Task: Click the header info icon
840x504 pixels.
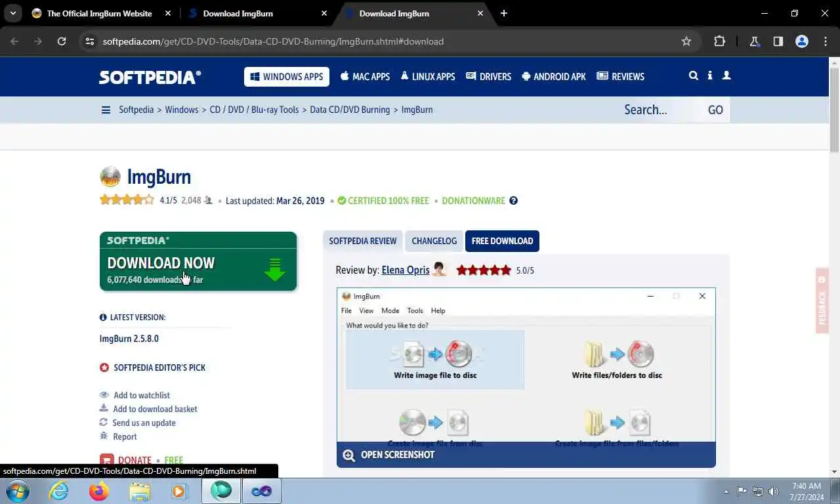Action: pos(710,75)
